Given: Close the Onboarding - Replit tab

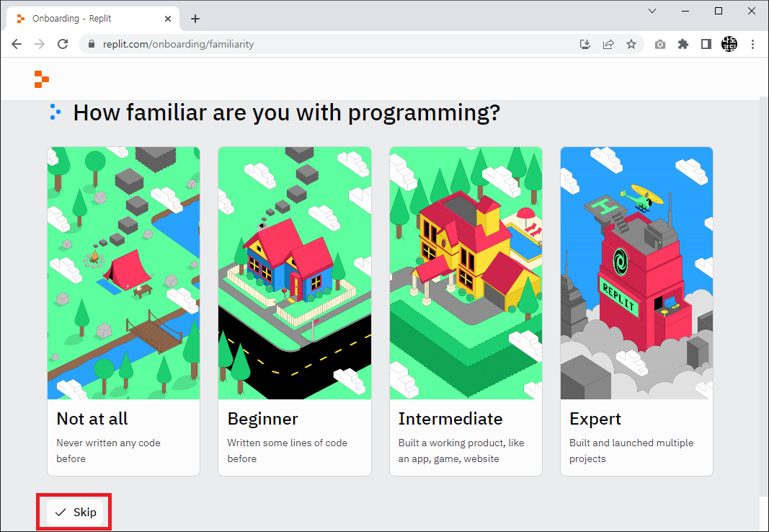Looking at the screenshot, I should [x=168, y=19].
